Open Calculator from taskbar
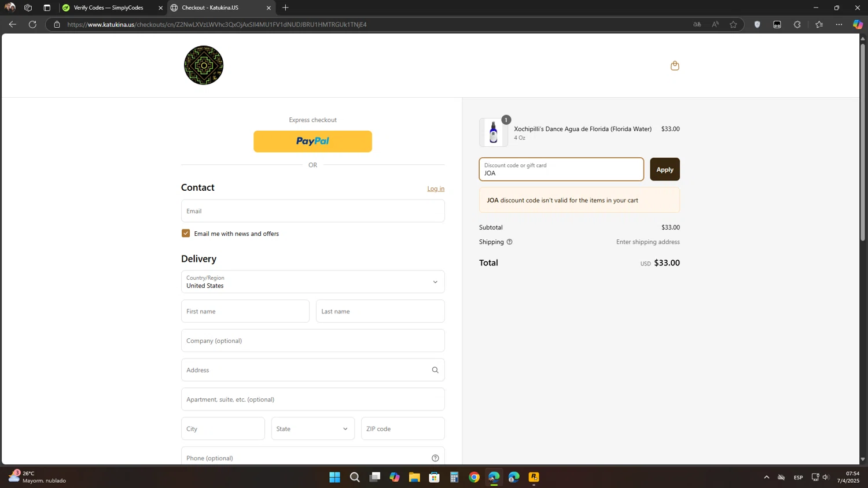The height and width of the screenshot is (488, 868). pyautogui.click(x=454, y=477)
